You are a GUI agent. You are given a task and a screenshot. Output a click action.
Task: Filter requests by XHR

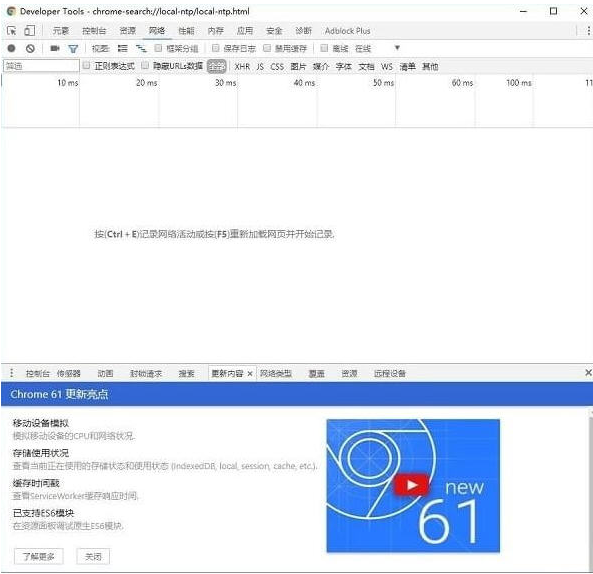(x=242, y=67)
